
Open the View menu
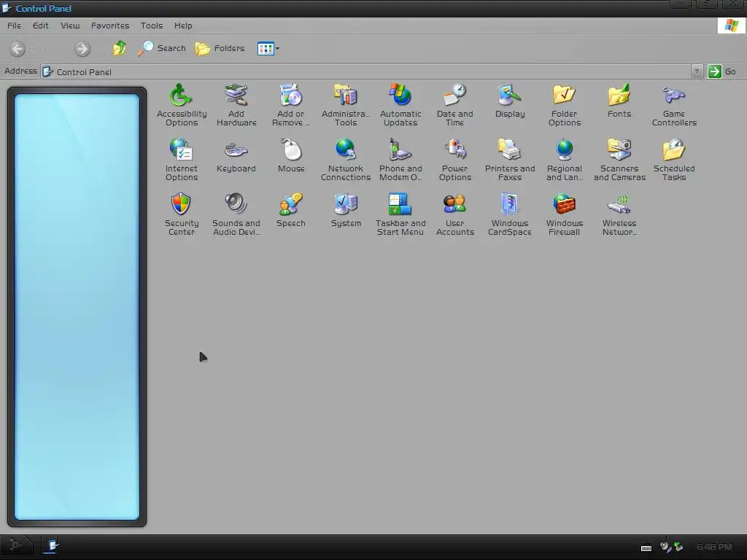coord(70,26)
